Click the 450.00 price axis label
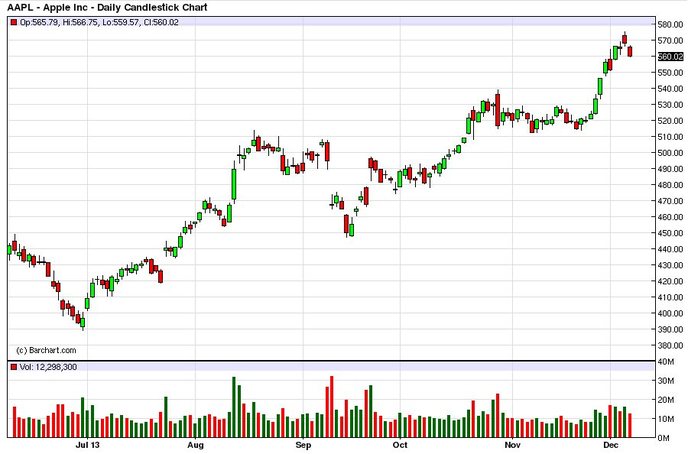 click(x=670, y=233)
